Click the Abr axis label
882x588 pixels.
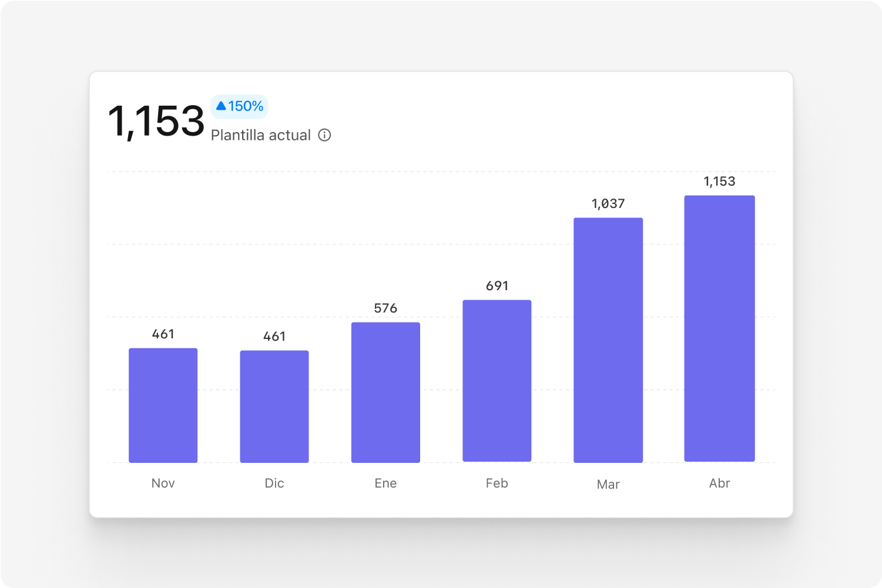pyautogui.click(x=719, y=483)
